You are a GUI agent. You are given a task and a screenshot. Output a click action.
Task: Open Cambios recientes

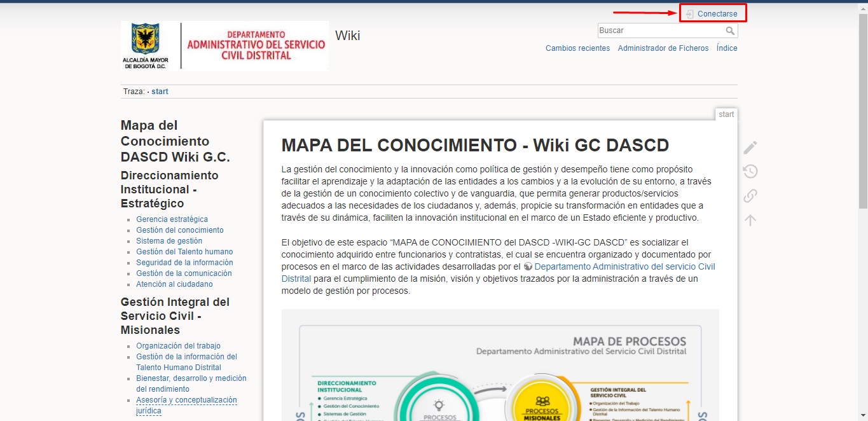[x=577, y=48]
